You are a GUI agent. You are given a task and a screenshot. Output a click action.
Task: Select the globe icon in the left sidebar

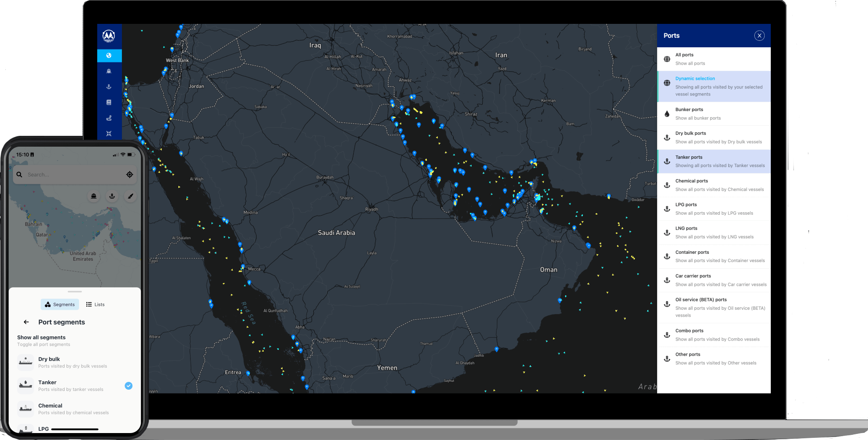pyautogui.click(x=109, y=56)
